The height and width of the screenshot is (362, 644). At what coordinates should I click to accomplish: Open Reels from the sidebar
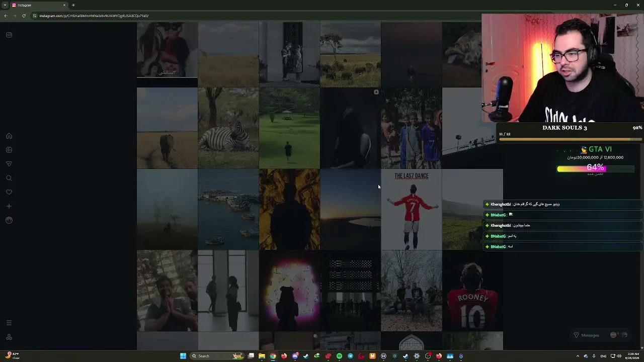[x=9, y=150]
